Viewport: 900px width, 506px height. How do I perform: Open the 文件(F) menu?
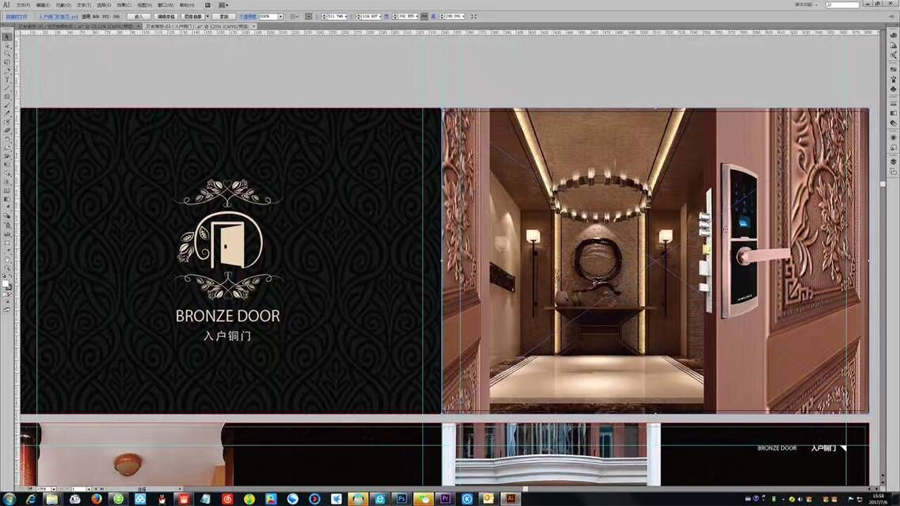pos(23,5)
